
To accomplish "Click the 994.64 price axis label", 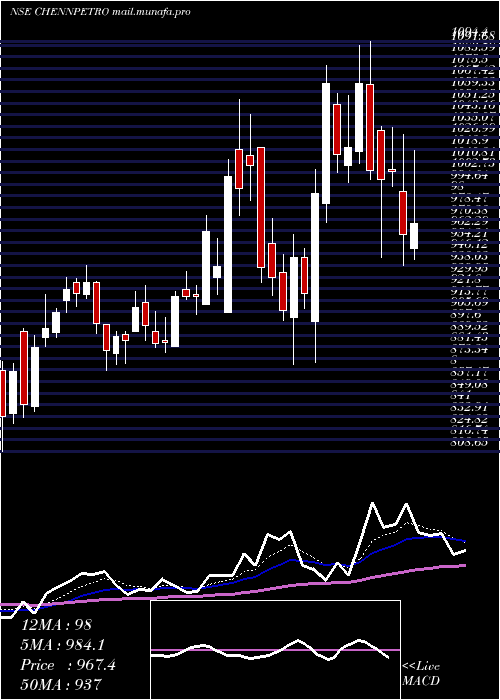I will coord(470,175).
